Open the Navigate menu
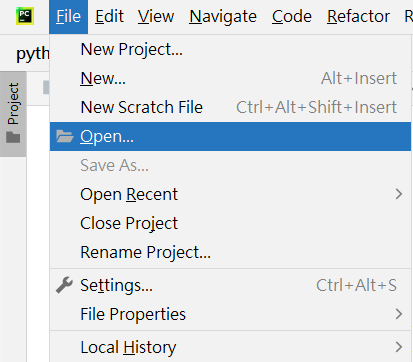 pos(223,16)
